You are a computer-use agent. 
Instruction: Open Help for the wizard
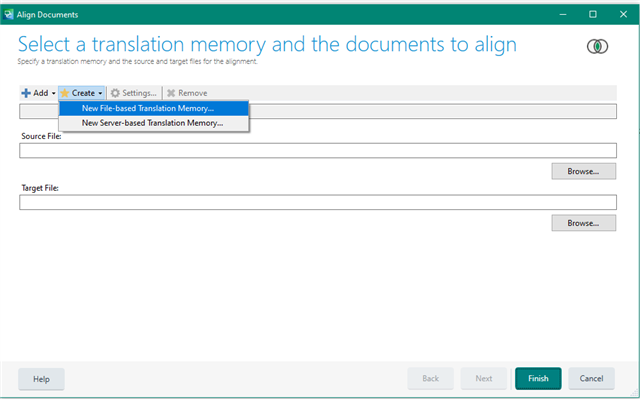coord(41,379)
